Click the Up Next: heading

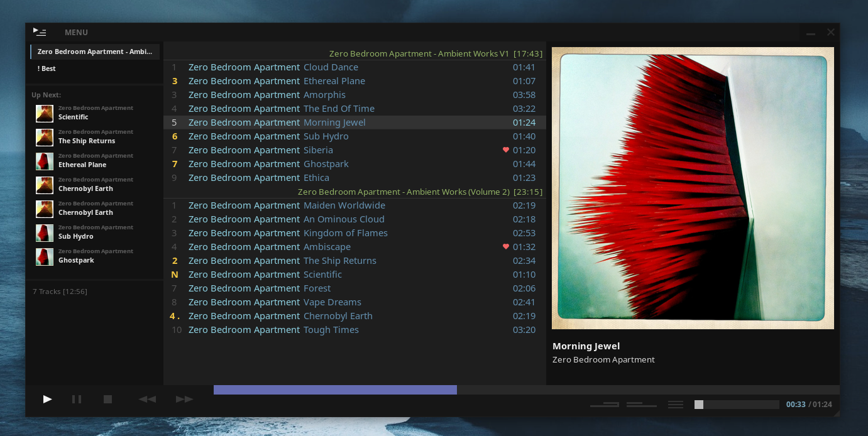[46, 95]
